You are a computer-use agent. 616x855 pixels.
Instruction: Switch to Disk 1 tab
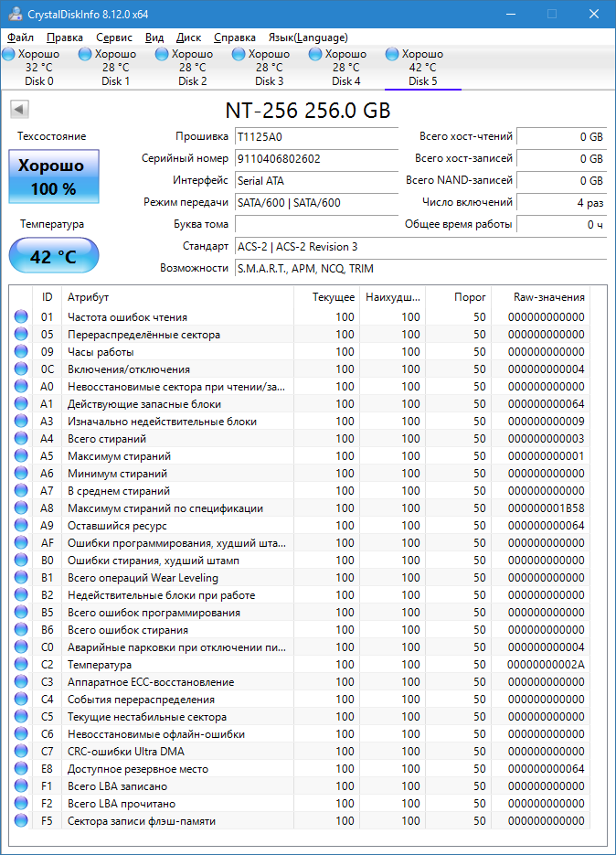pyautogui.click(x=115, y=68)
